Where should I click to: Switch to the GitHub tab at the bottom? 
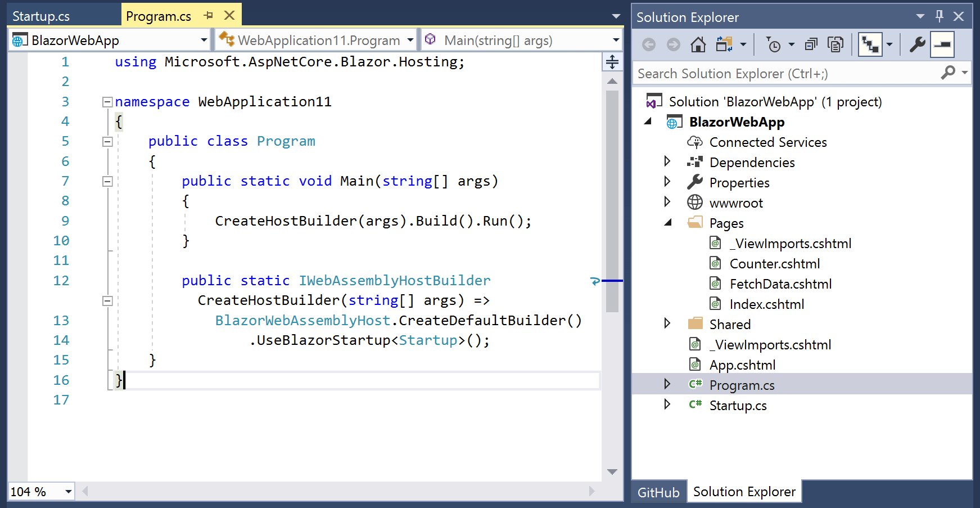pos(658,492)
